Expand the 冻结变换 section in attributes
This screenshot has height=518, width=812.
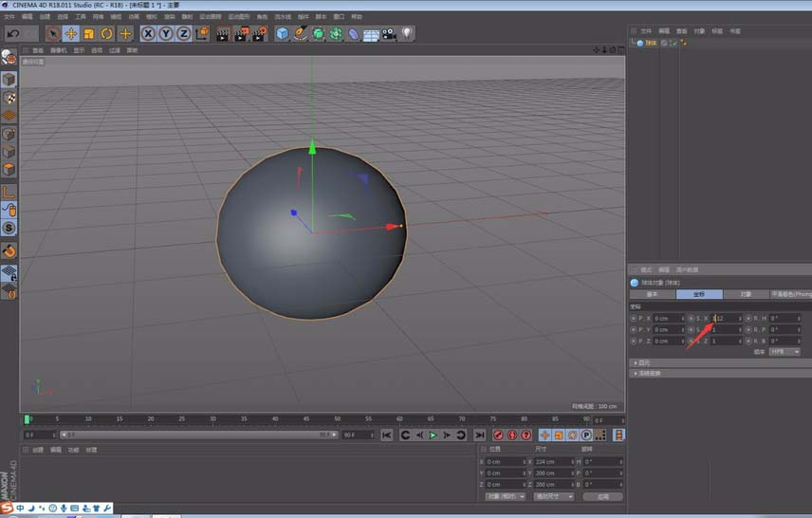click(x=648, y=373)
